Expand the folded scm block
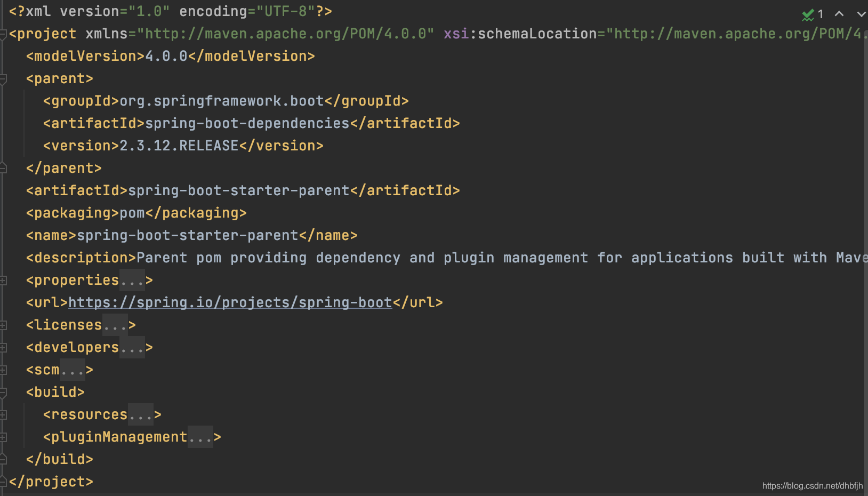Screen dimensions: 868x496 3,370
